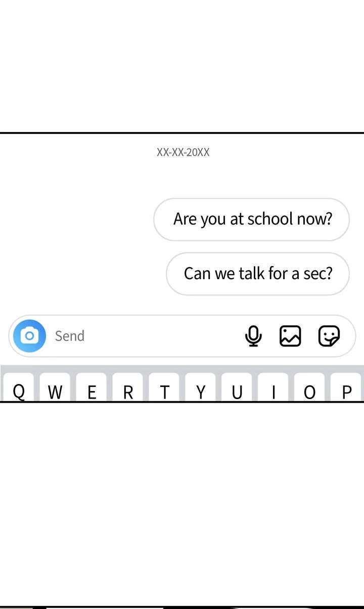Viewport: 364px width, 609px height.
Task: Tap the R key on keyboard
Action: click(x=128, y=387)
